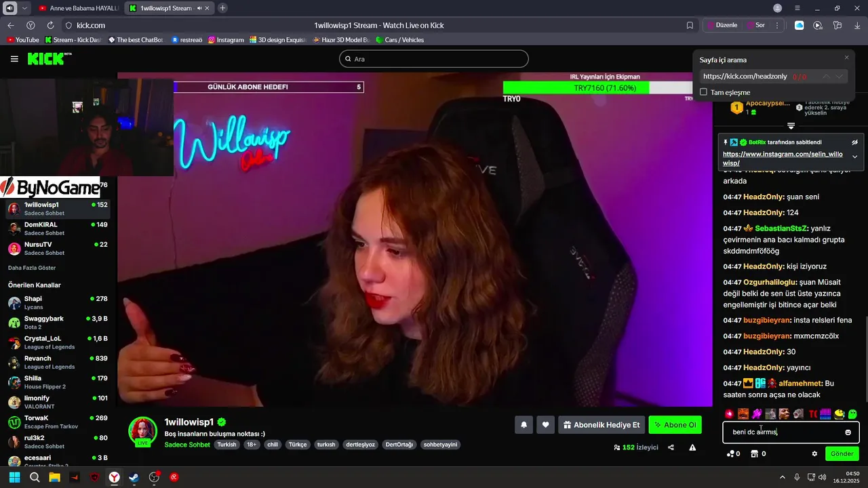The image size is (868, 488).
Task: Open the Instagram bookmark
Action: [226, 40]
